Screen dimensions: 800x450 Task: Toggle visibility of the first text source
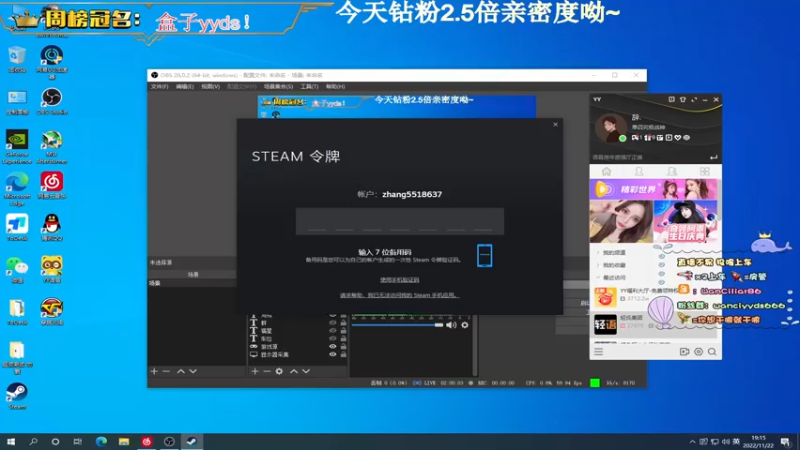[x=333, y=322]
